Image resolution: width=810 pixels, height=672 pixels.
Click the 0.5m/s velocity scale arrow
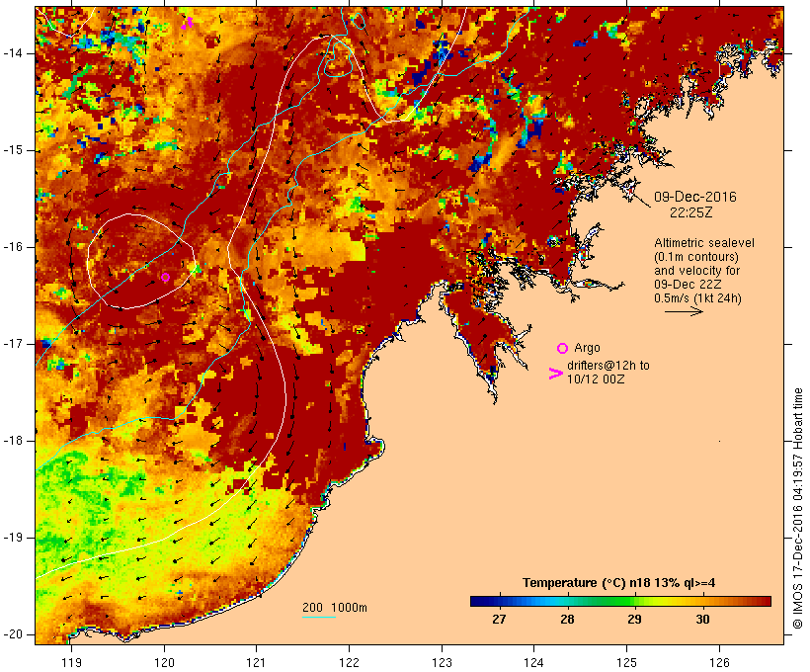[684, 311]
